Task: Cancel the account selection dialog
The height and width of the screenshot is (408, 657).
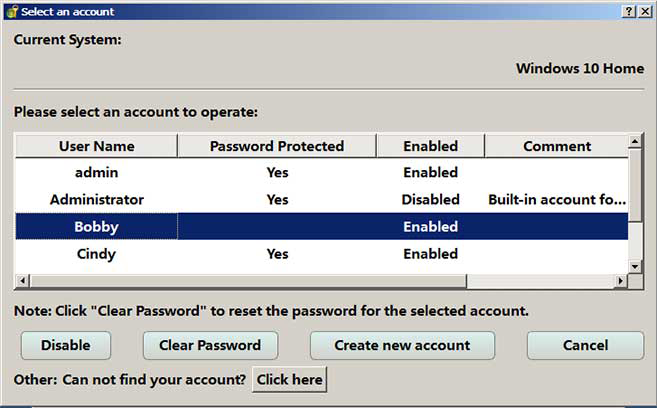Action: pos(585,345)
